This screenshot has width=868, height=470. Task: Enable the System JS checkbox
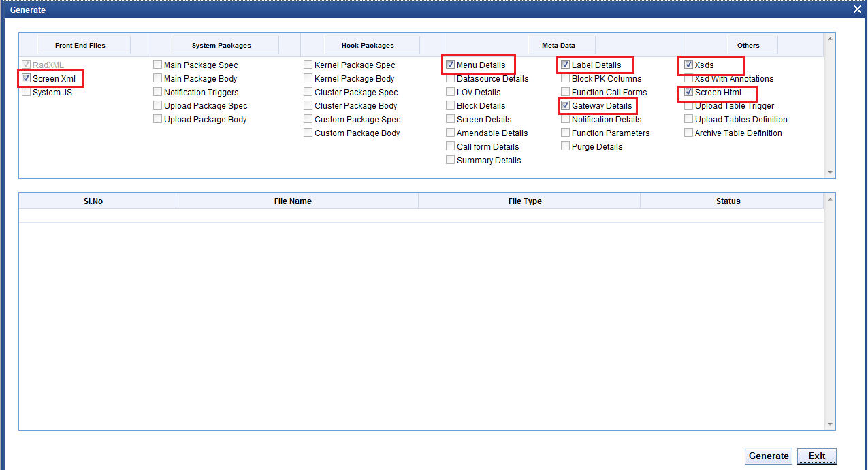(x=27, y=93)
